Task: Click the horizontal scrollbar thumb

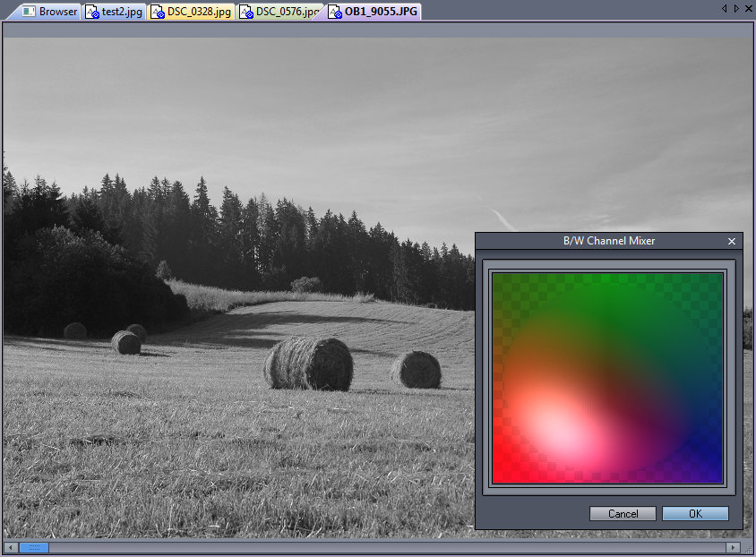Action: [34, 548]
